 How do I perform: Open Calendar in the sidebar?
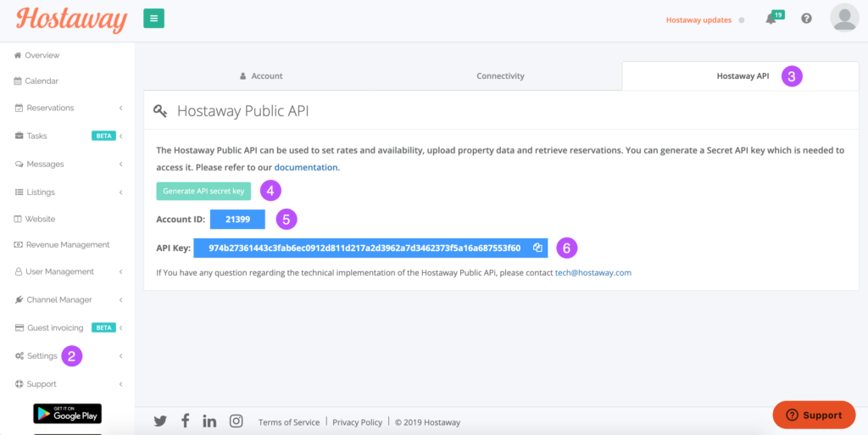(x=42, y=81)
